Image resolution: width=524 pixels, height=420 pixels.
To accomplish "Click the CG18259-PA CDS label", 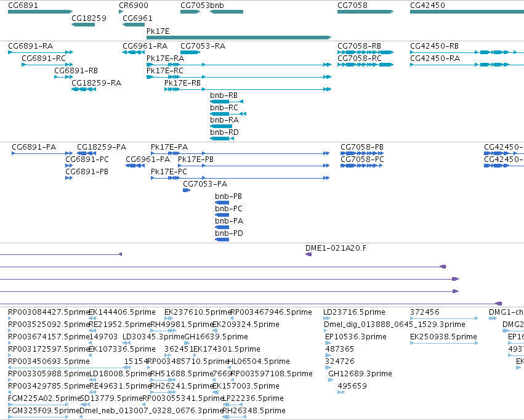I will point(102,147).
